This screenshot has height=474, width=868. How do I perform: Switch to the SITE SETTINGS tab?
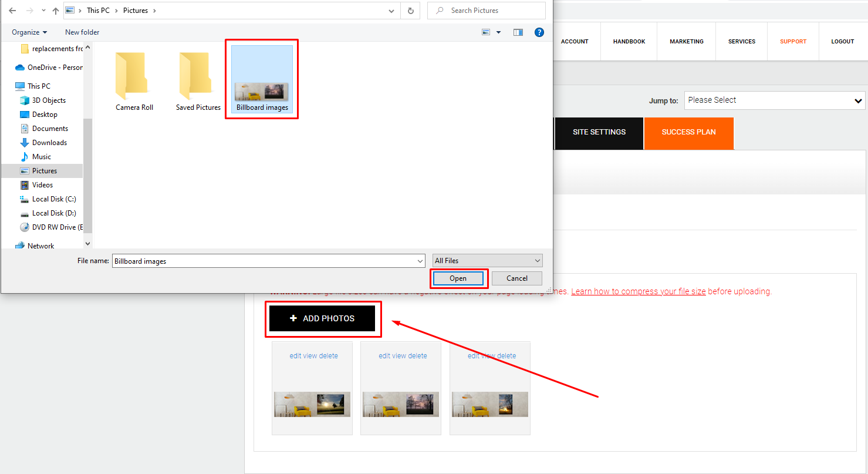click(x=599, y=132)
